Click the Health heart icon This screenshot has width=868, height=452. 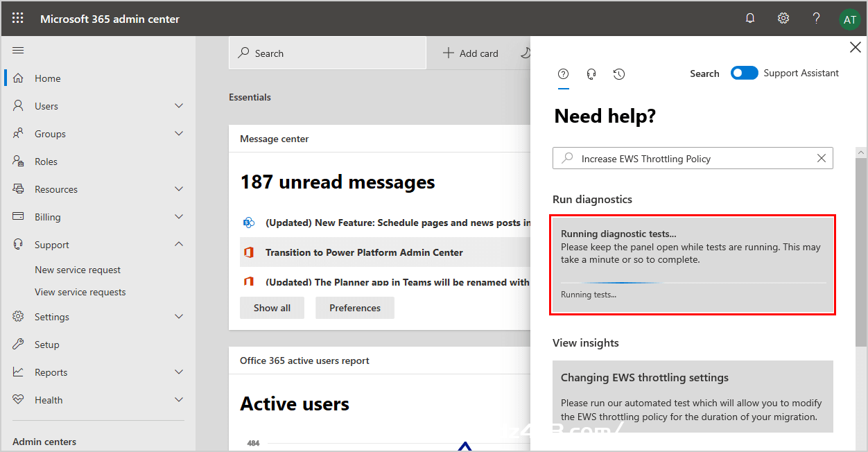pos(19,400)
